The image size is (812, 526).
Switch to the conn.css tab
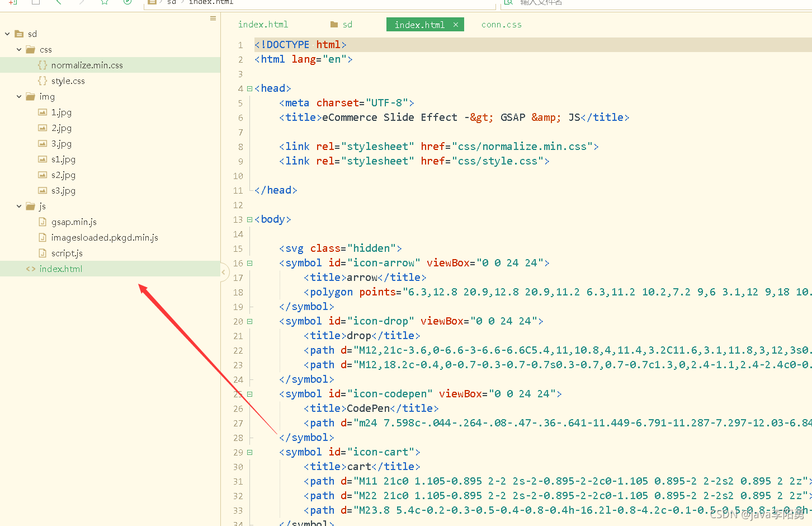click(502, 25)
